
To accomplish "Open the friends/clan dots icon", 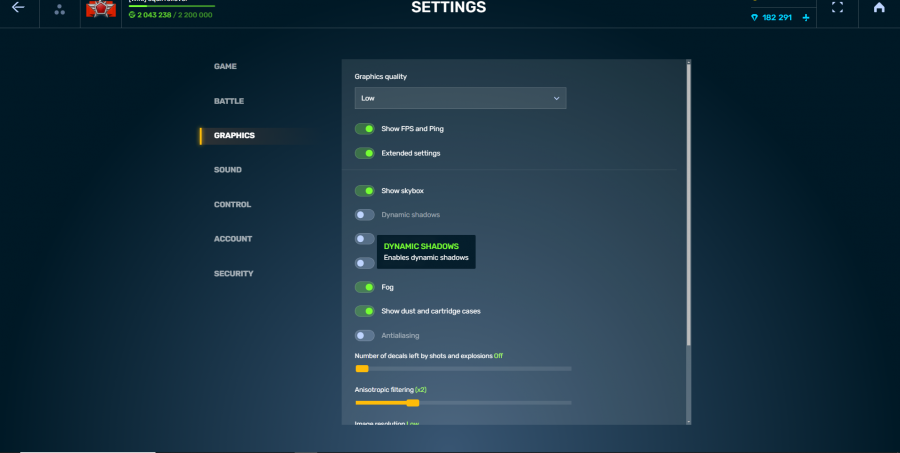I will [60, 9].
